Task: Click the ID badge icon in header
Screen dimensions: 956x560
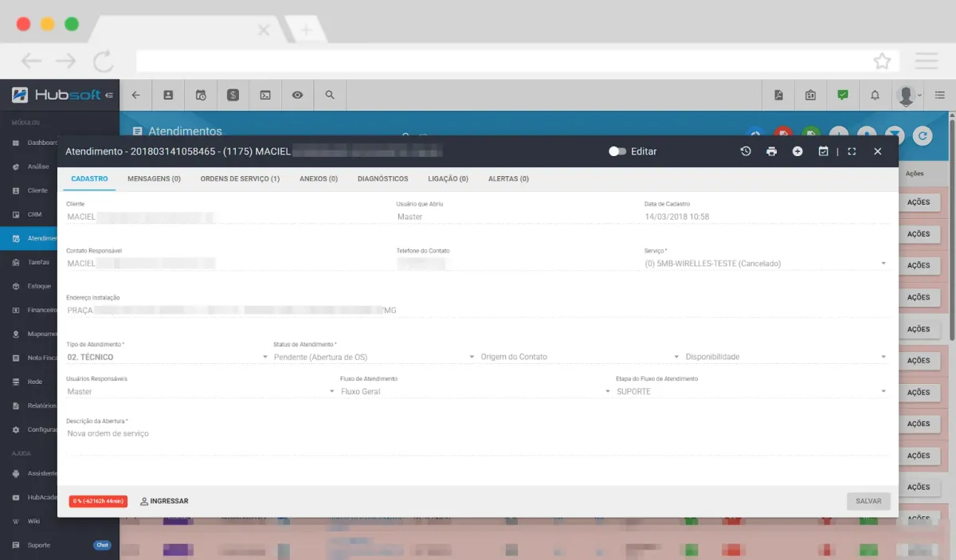Action: point(810,95)
